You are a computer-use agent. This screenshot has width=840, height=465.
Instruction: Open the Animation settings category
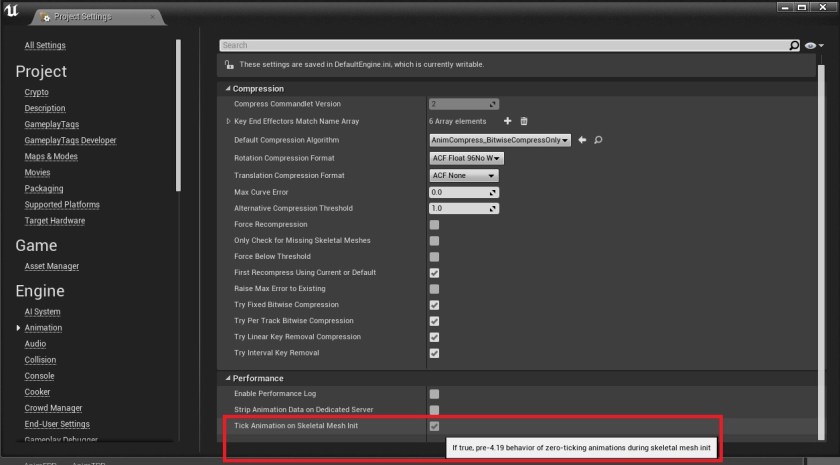point(43,328)
